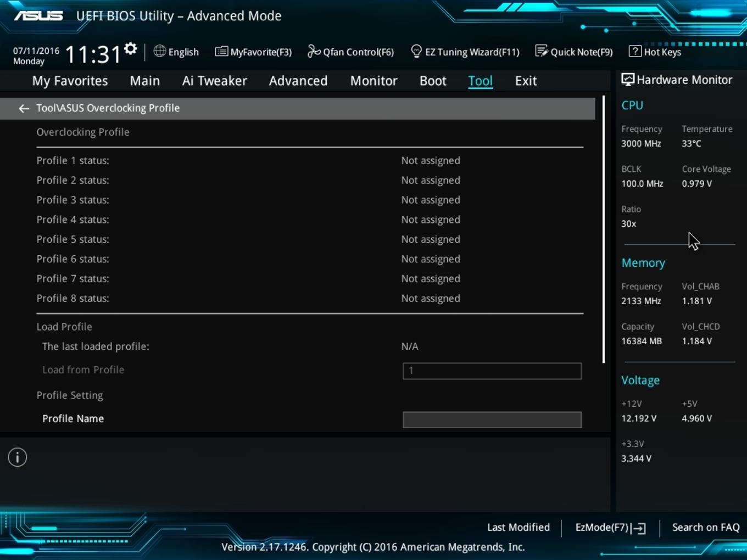Viewport: 747px width, 560px height.
Task: Click the Tool\ASUS Overclocking Profile breadcrumb
Action: tap(108, 108)
